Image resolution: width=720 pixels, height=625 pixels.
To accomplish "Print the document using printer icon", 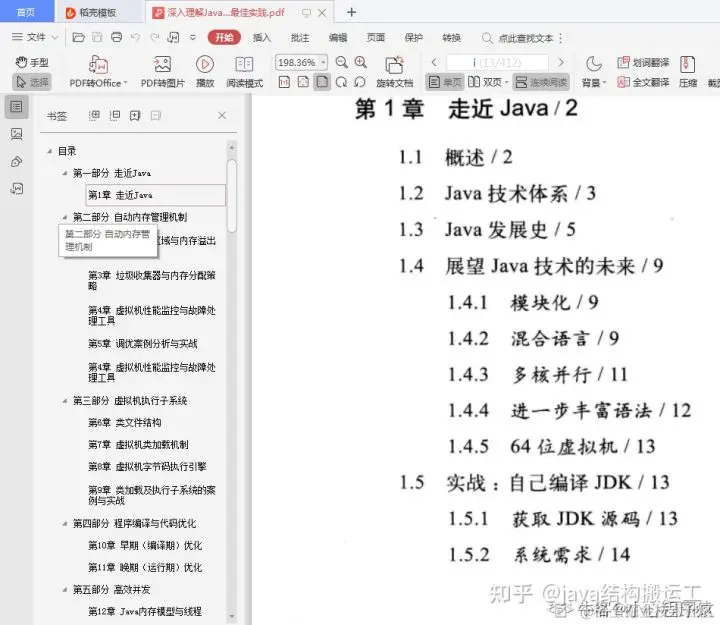I will (117, 38).
